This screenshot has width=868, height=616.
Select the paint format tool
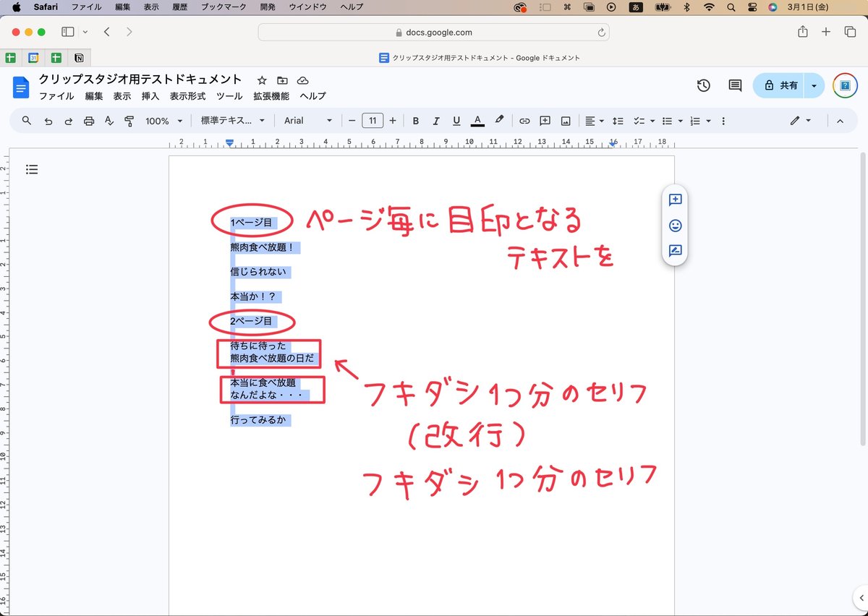coord(128,120)
